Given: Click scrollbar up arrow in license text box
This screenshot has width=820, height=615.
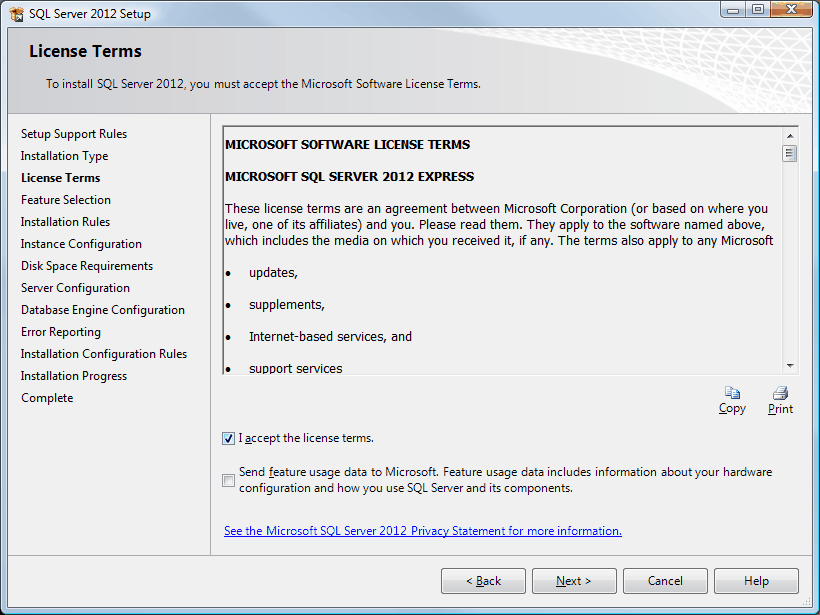Looking at the screenshot, I should 790,136.
